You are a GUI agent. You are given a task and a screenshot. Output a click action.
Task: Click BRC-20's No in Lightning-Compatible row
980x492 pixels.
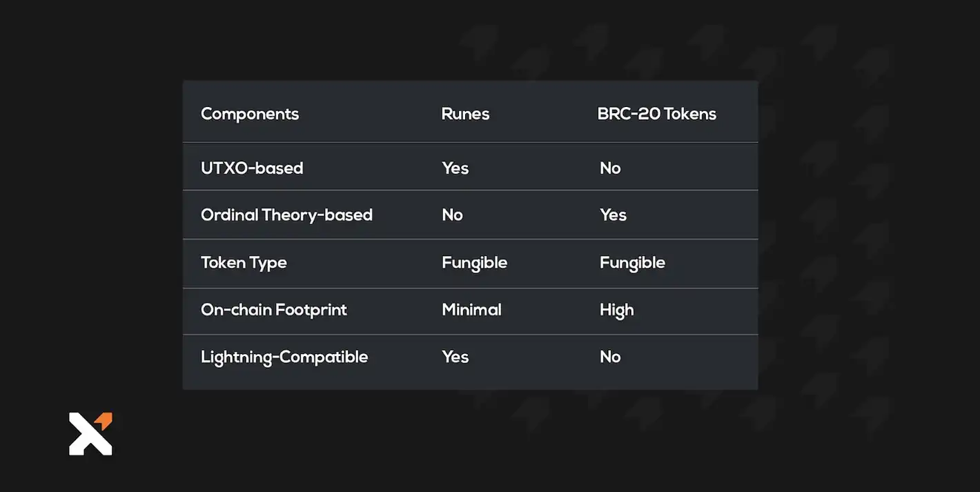pyautogui.click(x=610, y=357)
